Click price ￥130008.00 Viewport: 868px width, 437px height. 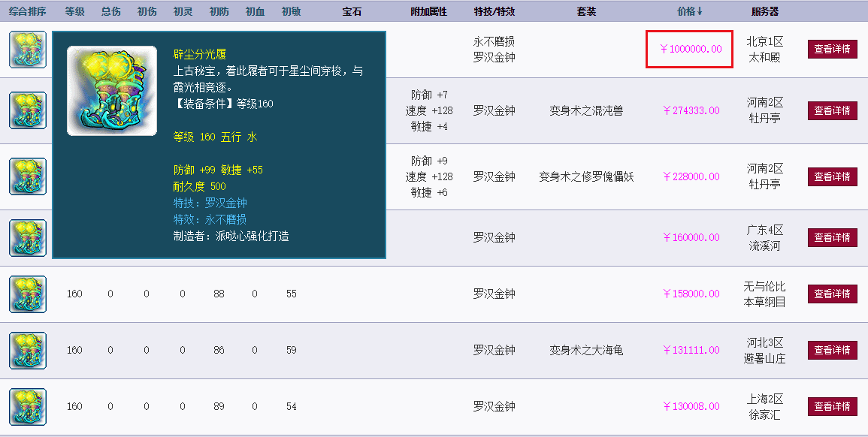point(691,406)
